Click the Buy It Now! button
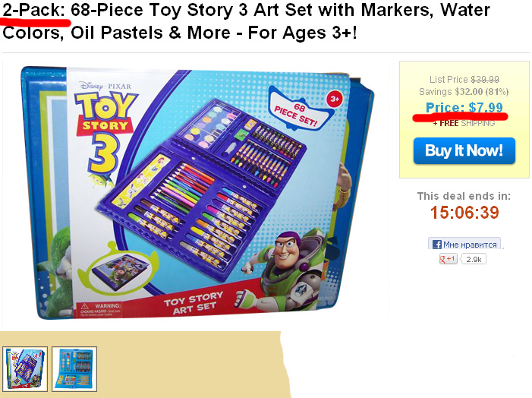Viewport: 532px width, 398px height. pyautogui.click(x=464, y=151)
